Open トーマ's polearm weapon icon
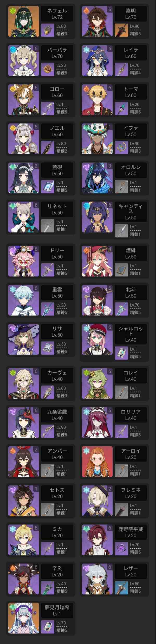The height and width of the screenshot is (644, 156). pyautogui.click(x=121, y=108)
